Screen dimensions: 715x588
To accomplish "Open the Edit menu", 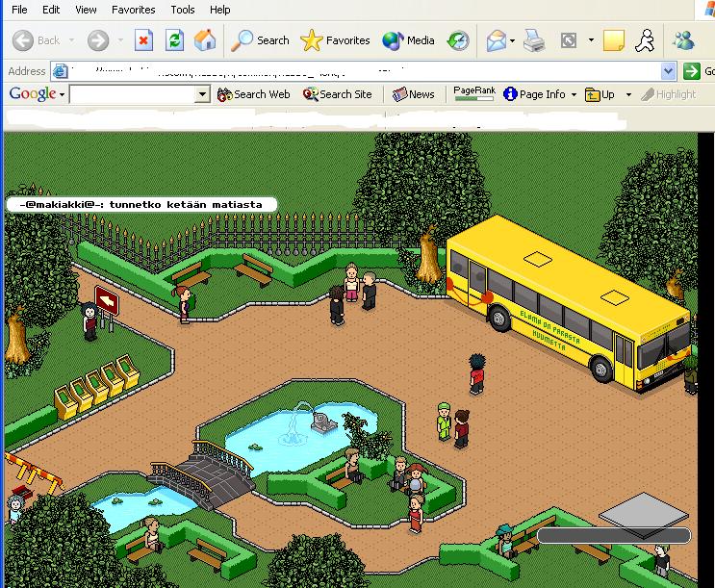I will click(51, 10).
